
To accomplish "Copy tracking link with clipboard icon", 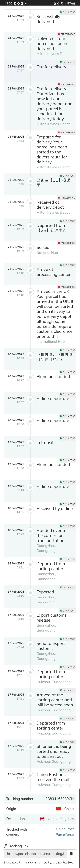I will [71, 853].
